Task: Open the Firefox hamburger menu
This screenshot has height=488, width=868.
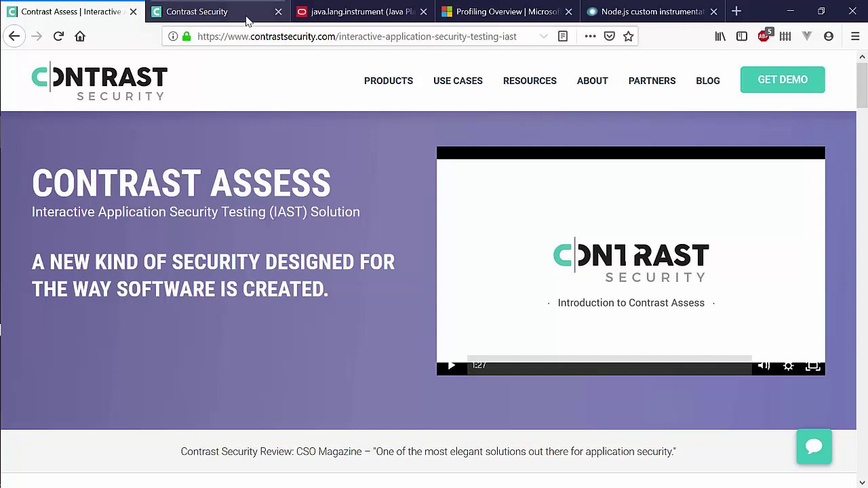Action: pos(855,37)
